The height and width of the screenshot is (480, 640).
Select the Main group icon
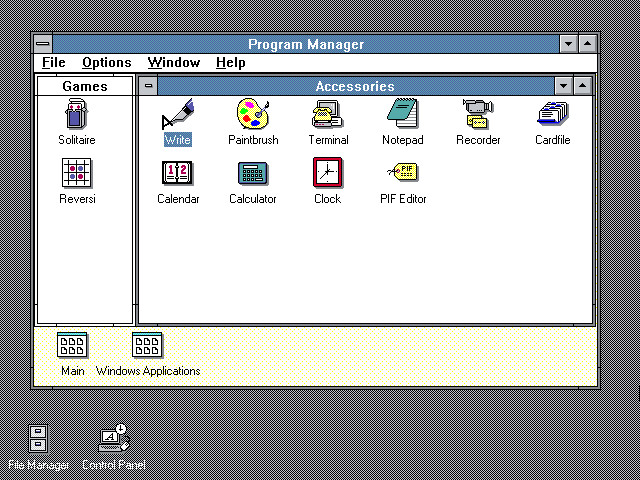pos(72,345)
